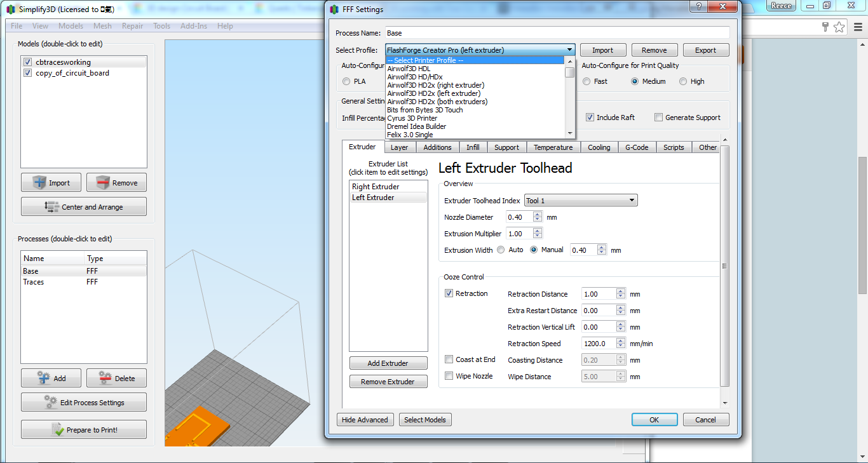Open the G-Code tab

637,147
